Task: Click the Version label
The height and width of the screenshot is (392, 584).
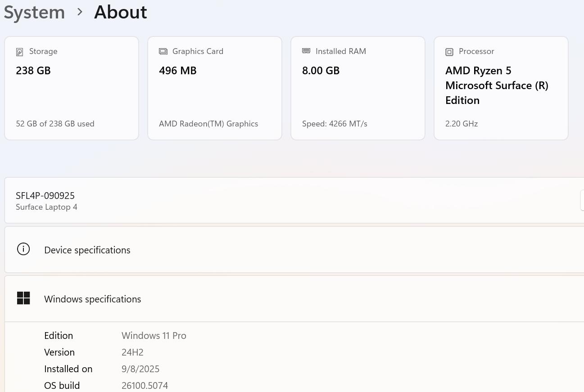Action: point(59,352)
